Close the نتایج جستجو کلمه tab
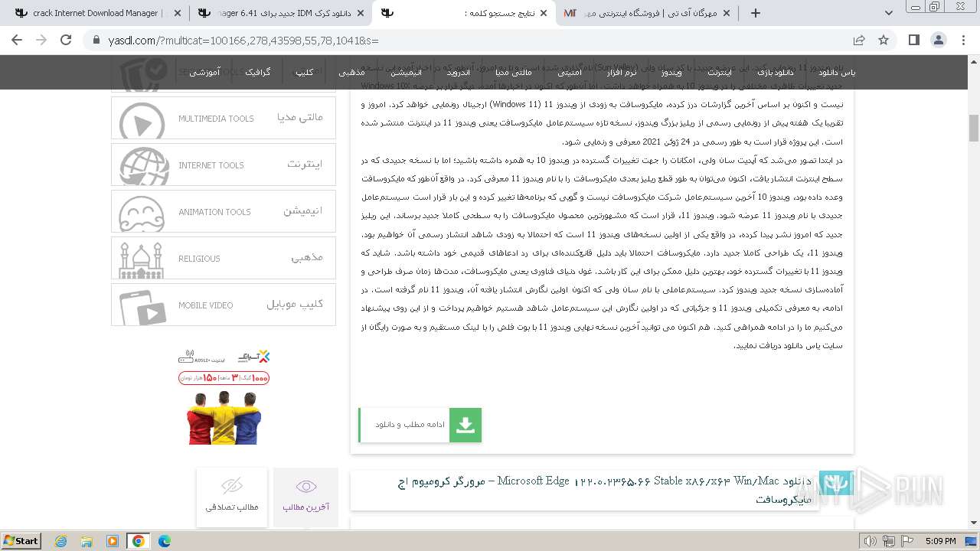Viewport: 980px width, 551px height. (544, 13)
